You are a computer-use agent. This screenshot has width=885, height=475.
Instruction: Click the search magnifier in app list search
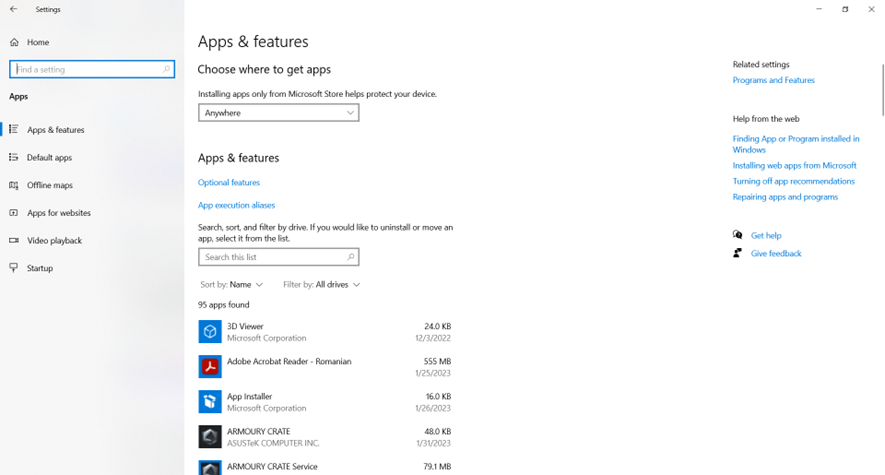350,257
